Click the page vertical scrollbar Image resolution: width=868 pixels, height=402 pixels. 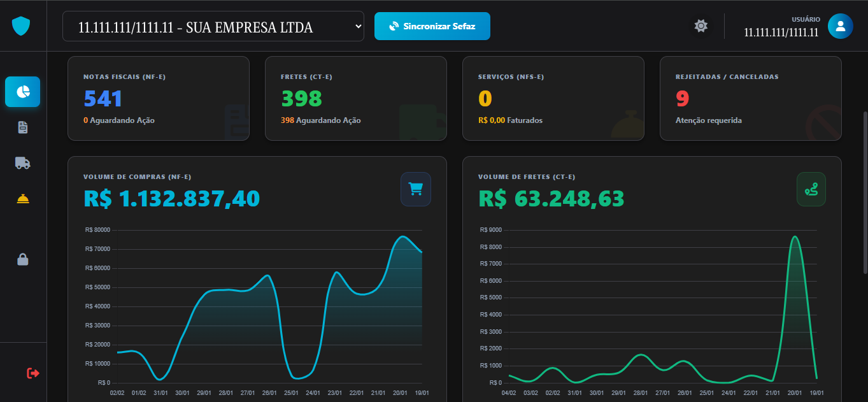point(864,192)
